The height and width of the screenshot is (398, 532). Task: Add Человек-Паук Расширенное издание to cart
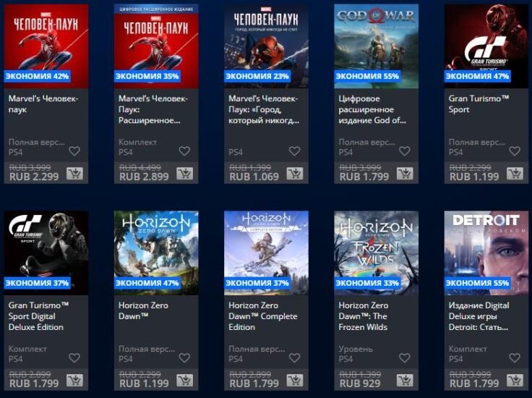pyautogui.click(x=184, y=174)
